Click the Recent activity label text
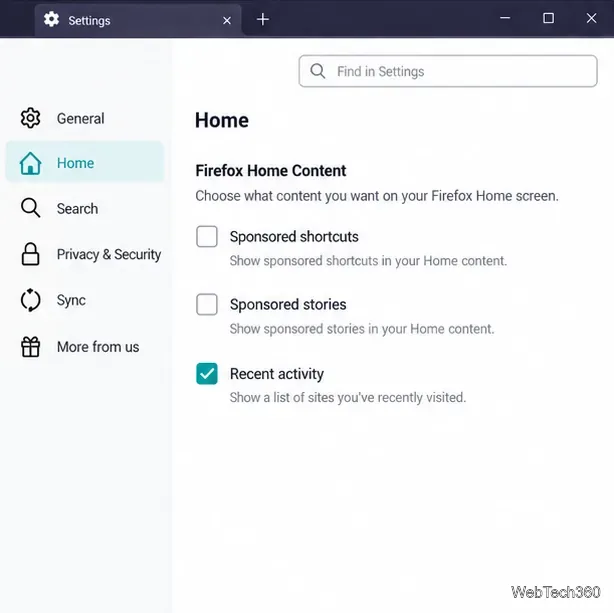This screenshot has height=613, width=614. [x=277, y=374]
